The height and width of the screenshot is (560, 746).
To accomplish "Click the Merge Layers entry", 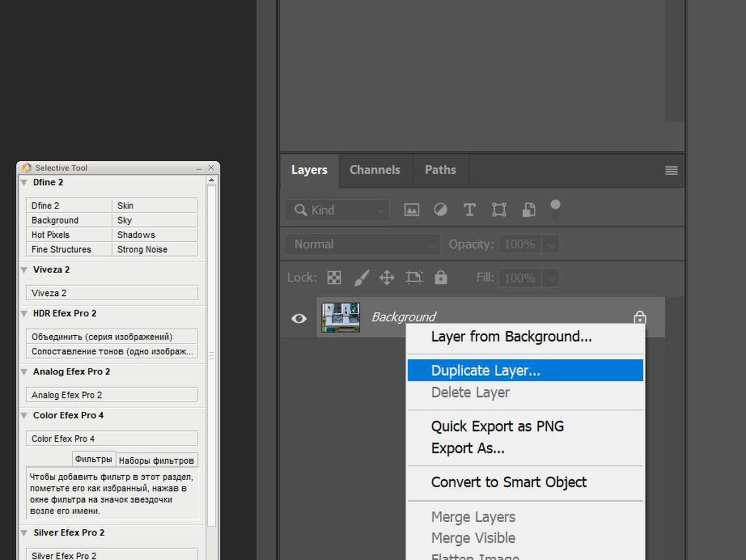I will [x=525, y=517].
